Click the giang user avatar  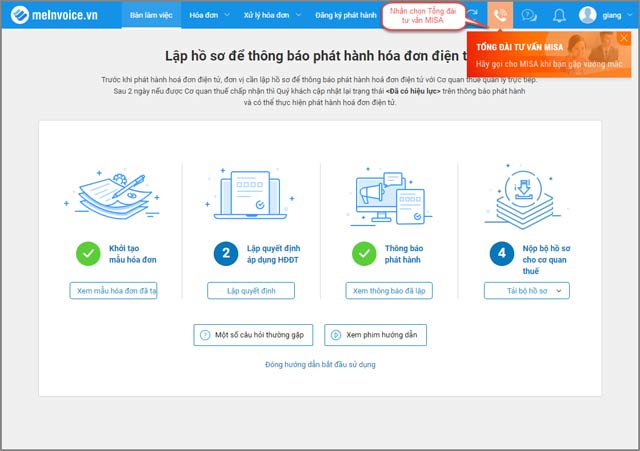[587, 15]
